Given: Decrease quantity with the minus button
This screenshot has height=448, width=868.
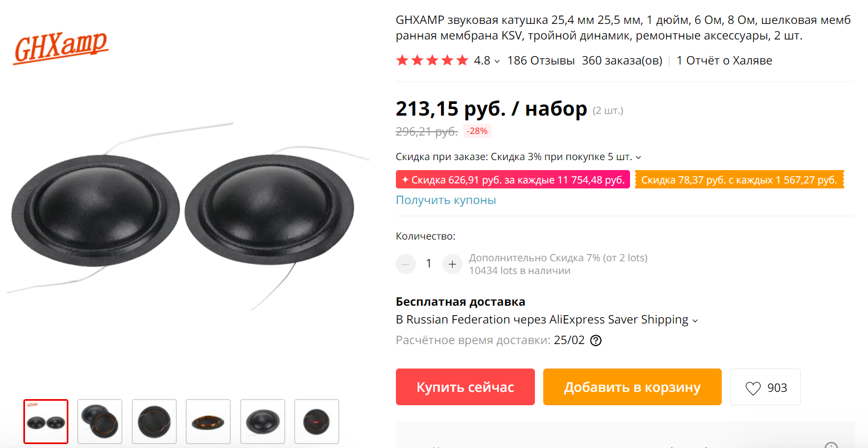Looking at the screenshot, I should [x=405, y=264].
